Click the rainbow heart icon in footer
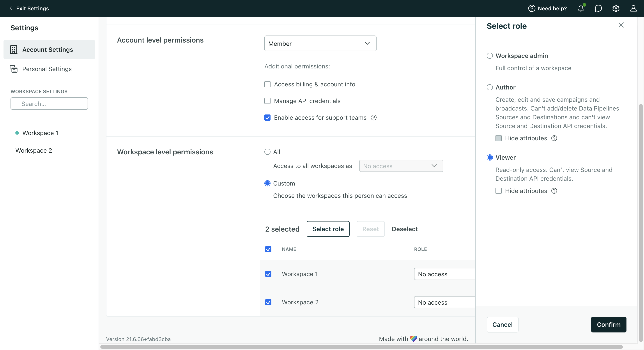 point(413,339)
